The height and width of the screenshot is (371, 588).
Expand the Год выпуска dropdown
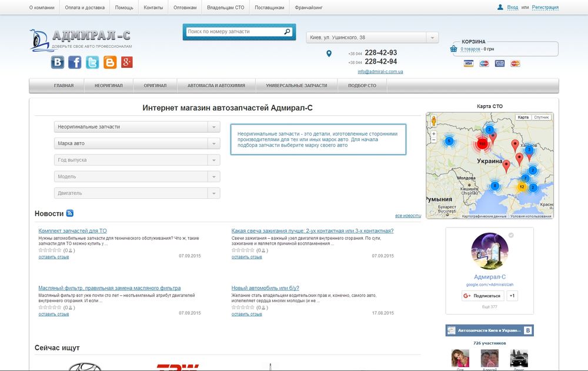(x=137, y=160)
